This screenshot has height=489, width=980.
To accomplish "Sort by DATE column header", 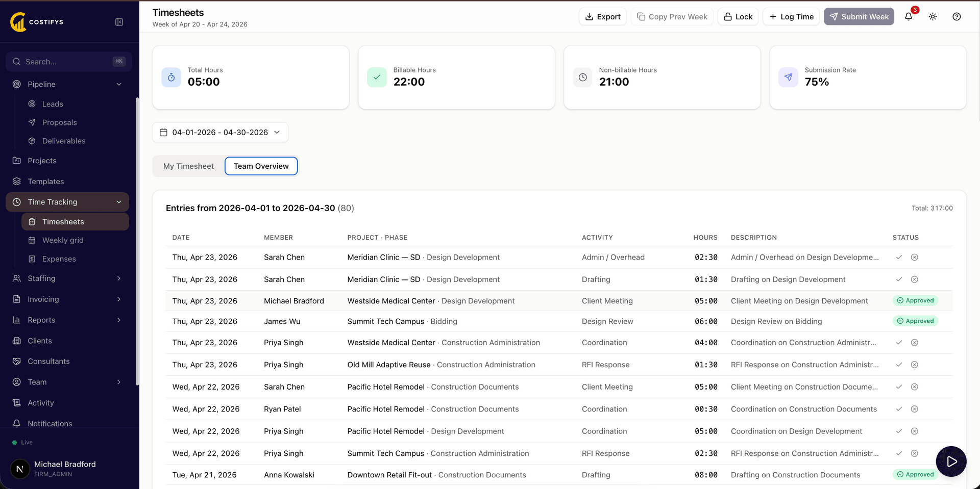I will click(x=181, y=238).
